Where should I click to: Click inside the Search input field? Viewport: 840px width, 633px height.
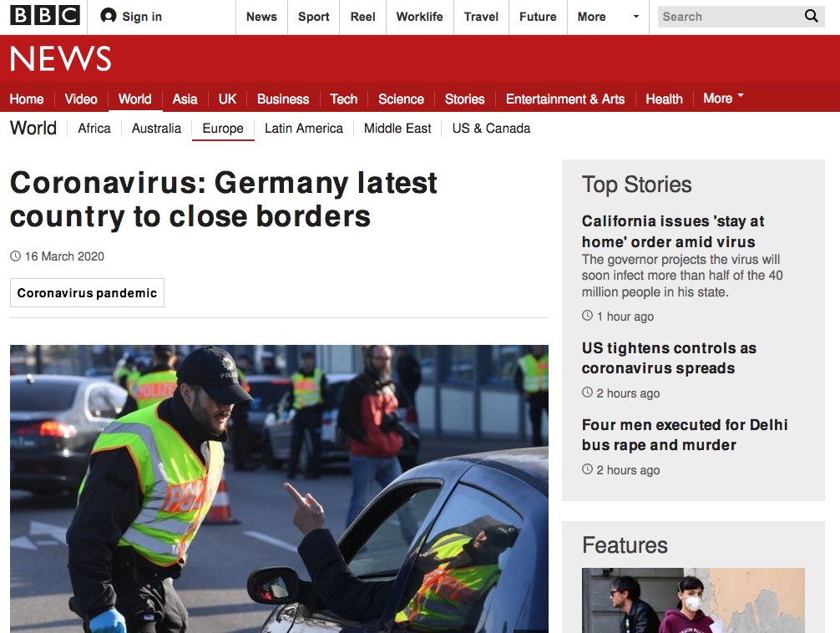click(731, 17)
